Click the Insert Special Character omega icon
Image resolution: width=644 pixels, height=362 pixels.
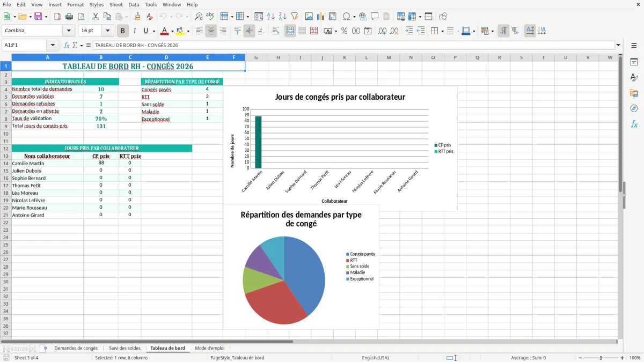[x=346, y=17]
